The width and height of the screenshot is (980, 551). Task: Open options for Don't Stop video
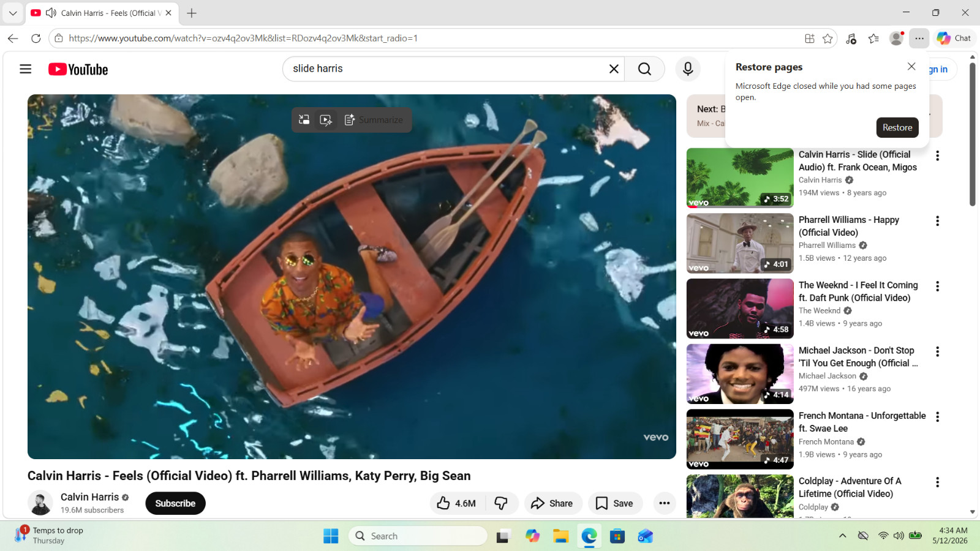(937, 351)
